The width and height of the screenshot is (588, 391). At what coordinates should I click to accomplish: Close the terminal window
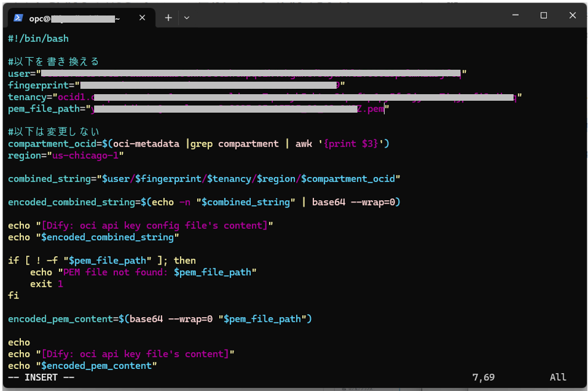pos(573,15)
